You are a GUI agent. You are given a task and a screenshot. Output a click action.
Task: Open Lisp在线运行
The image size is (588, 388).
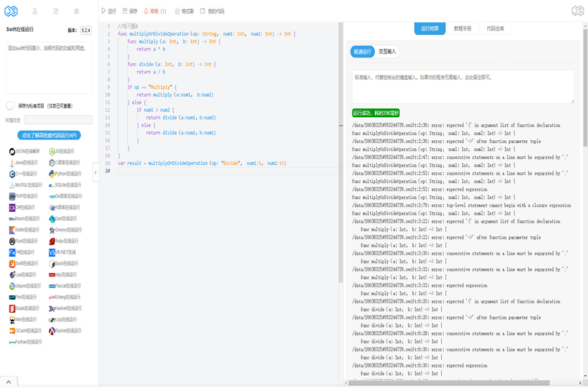63,320
